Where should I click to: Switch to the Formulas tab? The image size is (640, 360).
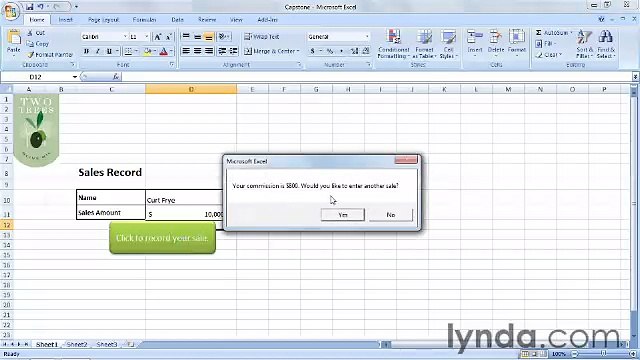click(144, 20)
